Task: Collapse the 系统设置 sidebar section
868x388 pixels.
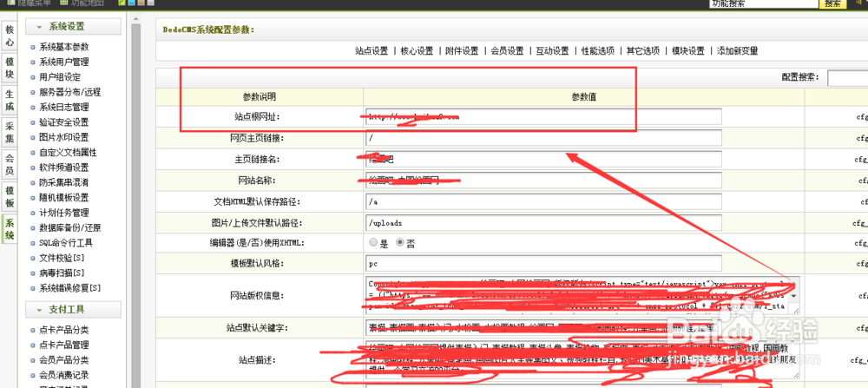Action: pos(73,27)
